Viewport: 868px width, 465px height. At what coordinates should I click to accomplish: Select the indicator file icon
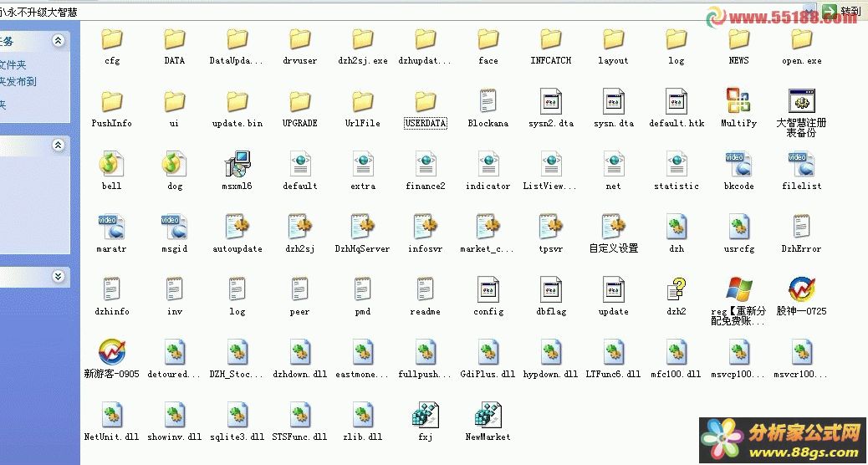tap(488, 165)
